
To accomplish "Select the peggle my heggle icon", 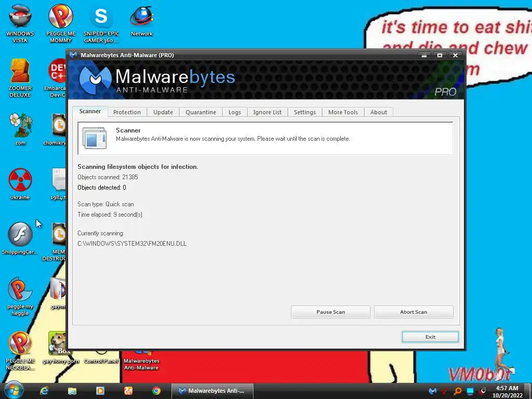I will point(20,296).
